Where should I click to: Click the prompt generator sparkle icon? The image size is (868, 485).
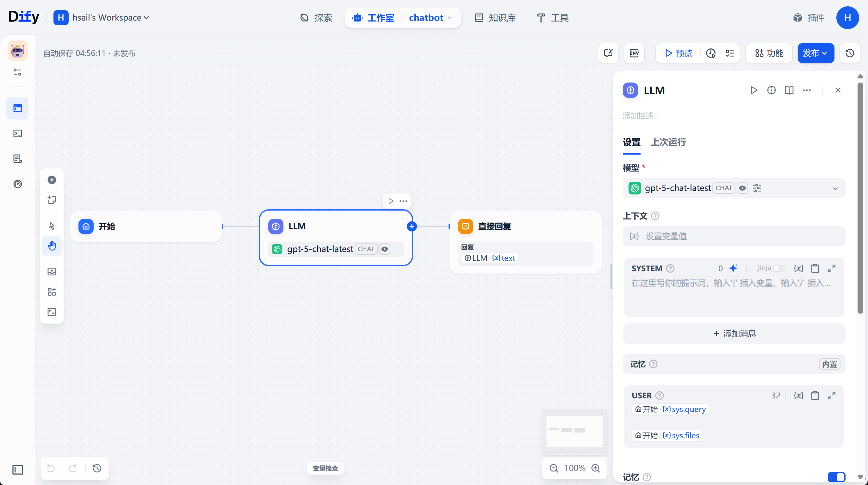(x=733, y=268)
